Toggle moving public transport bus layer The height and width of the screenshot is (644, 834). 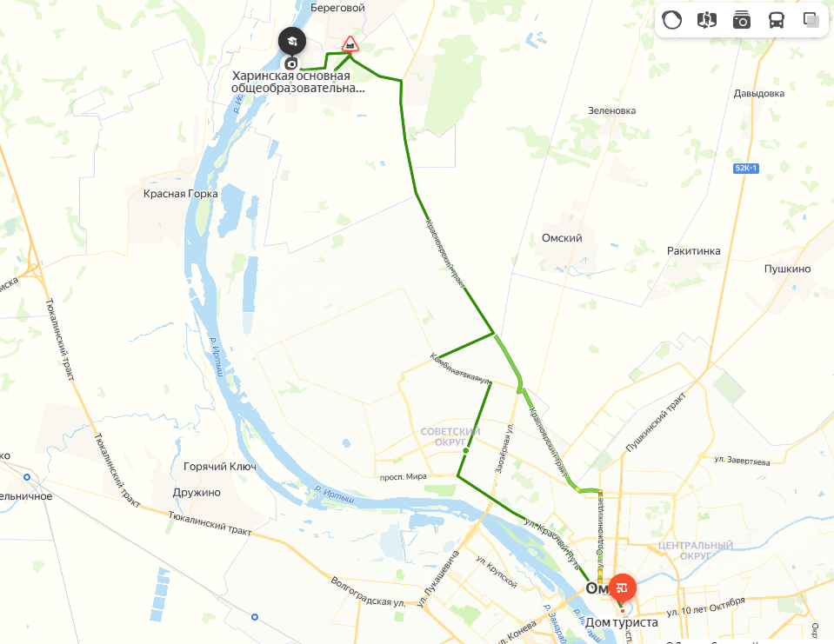(776, 20)
